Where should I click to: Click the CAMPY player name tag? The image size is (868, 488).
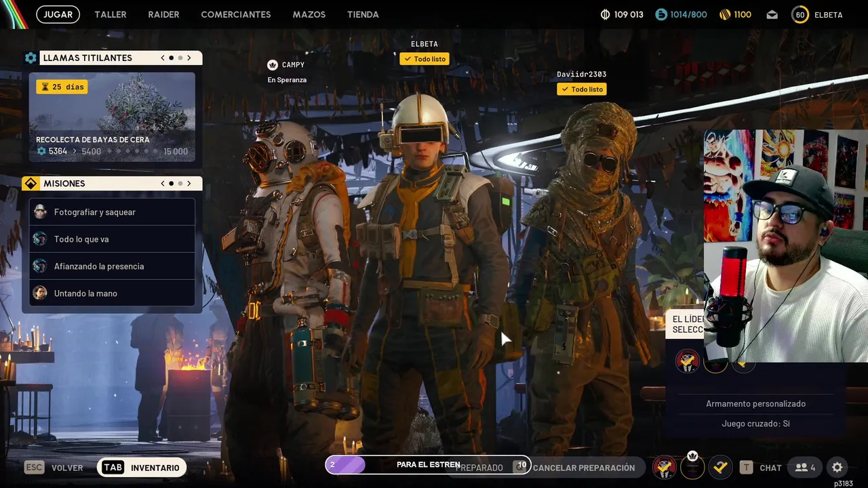tap(293, 65)
